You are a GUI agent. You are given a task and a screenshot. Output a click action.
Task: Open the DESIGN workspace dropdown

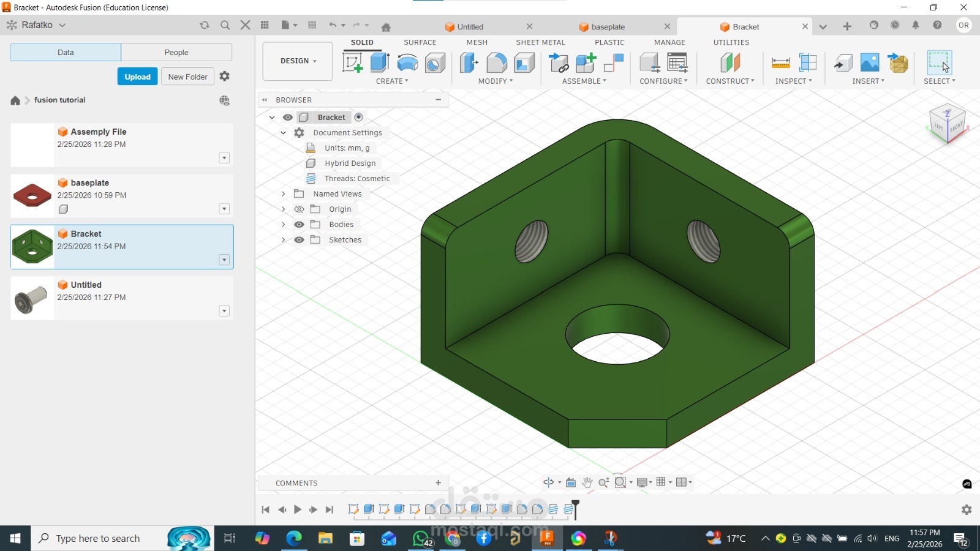click(x=298, y=61)
